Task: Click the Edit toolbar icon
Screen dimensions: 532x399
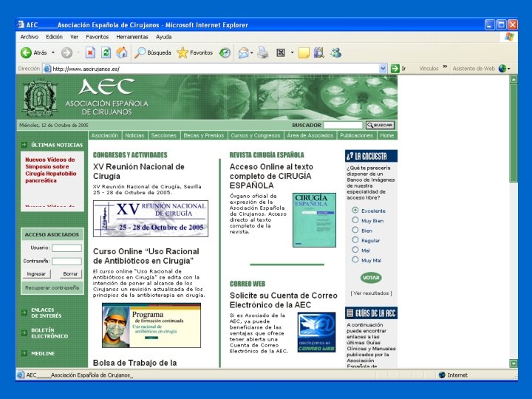Action: [x=281, y=52]
